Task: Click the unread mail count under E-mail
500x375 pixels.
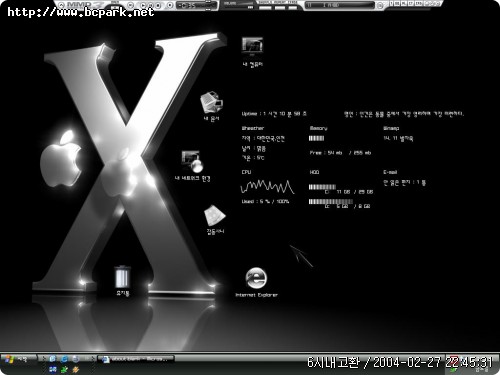Action: coord(404,182)
